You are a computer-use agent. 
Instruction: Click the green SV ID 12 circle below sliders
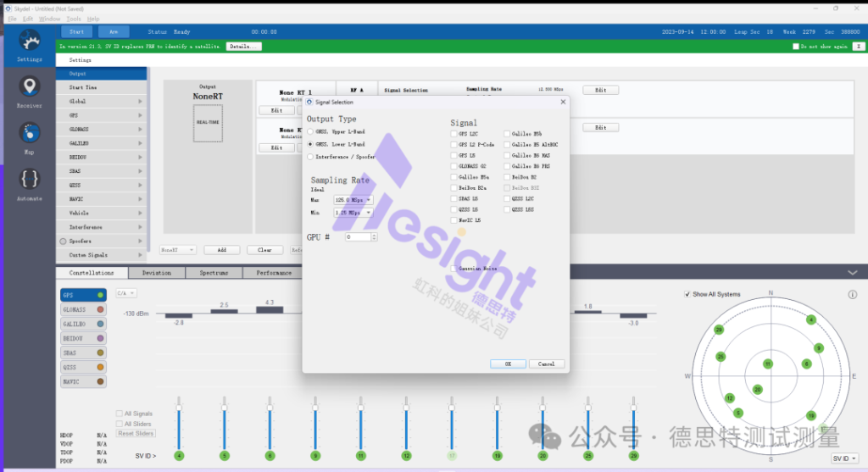[406, 456]
